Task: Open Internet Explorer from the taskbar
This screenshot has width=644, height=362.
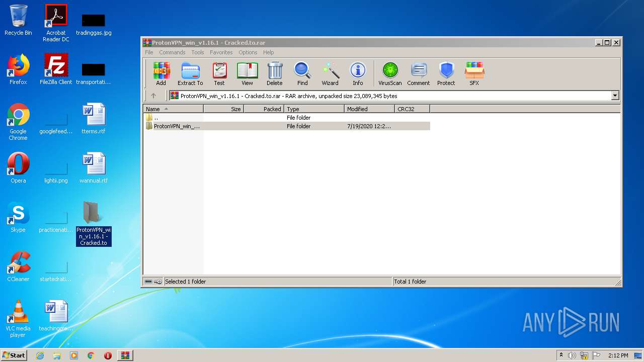Action: pyautogui.click(x=40, y=355)
